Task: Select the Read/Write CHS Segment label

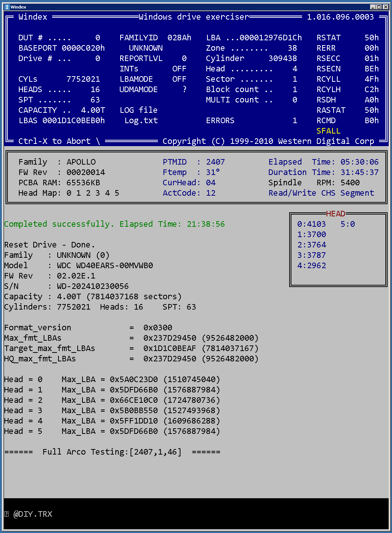Action: pos(321,193)
